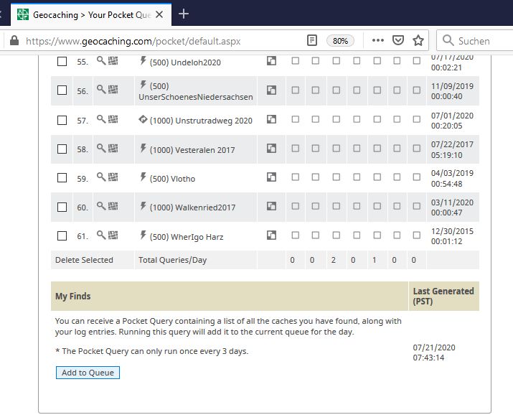The height and width of the screenshot is (420, 513).
Task: Select the checkbox for query 61
Action: [62, 235]
